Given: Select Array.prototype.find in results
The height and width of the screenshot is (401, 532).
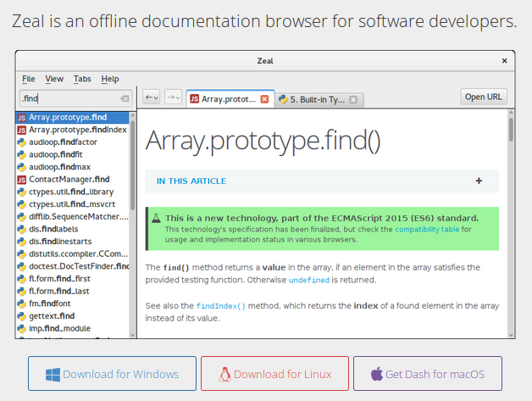Looking at the screenshot, I should click(x=73, y=118).
